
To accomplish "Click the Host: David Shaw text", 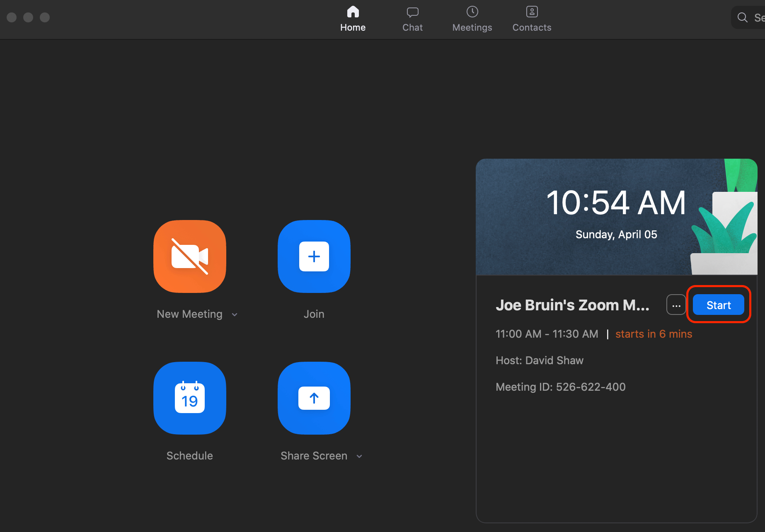I will coord(540,360).
